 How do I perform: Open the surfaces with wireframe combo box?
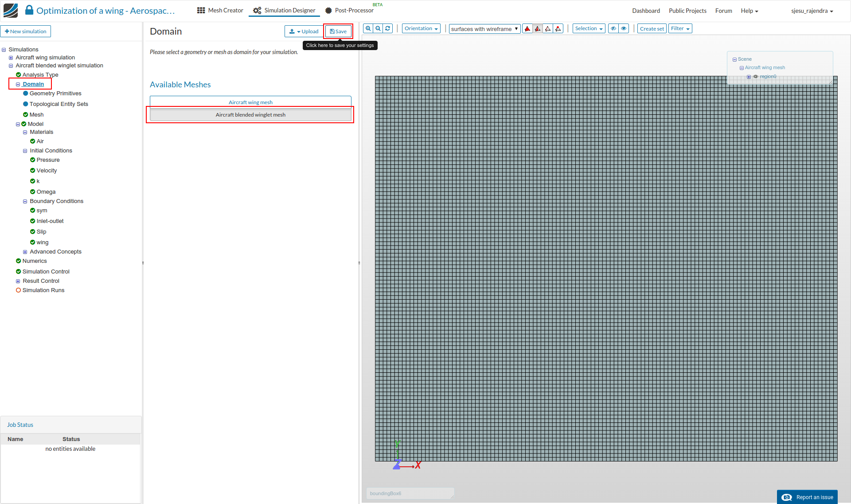(484, 29)
